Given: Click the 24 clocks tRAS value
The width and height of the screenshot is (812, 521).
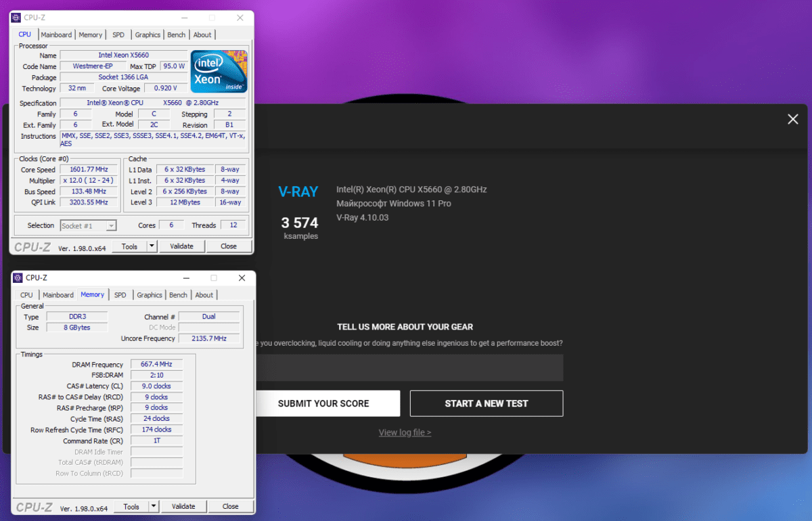Looking at the screenshot, I should [x=156, y=418].
